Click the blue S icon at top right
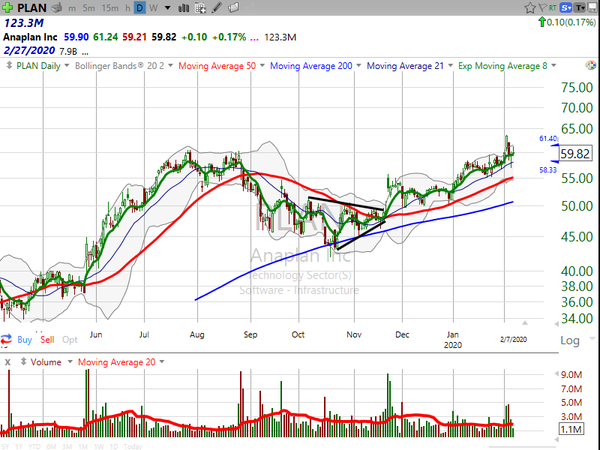The height and width of the screenshot is (450, 600). pos(566,8)
